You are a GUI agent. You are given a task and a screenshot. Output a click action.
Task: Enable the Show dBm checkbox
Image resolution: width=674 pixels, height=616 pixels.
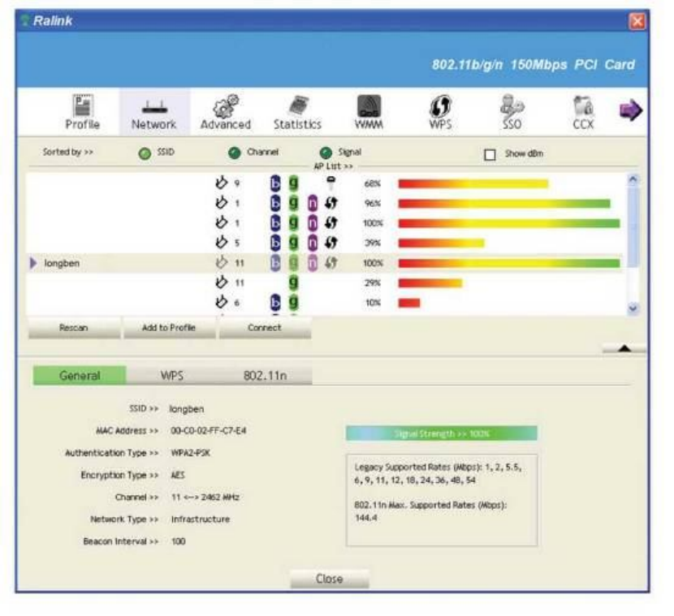[490, 155]
